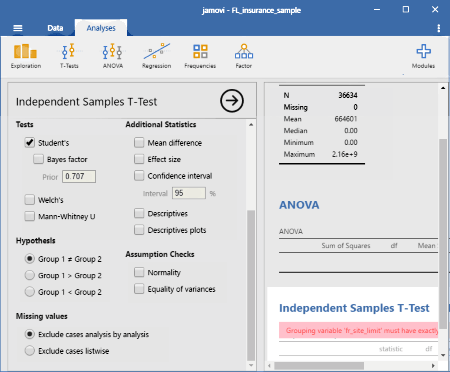The image size is (450, 372).
Task: Click the confidence Interval field 95
Action: (189, 193)
